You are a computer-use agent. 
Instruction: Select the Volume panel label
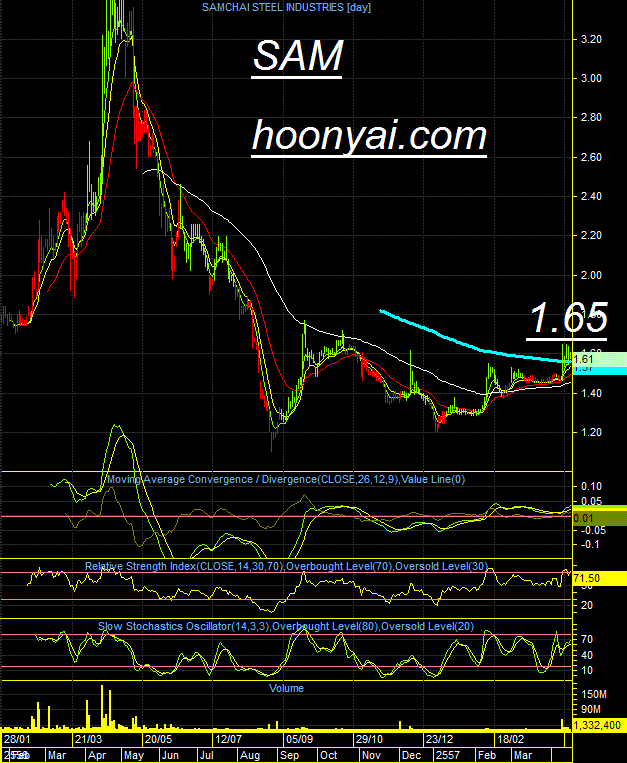pos(287,689)
